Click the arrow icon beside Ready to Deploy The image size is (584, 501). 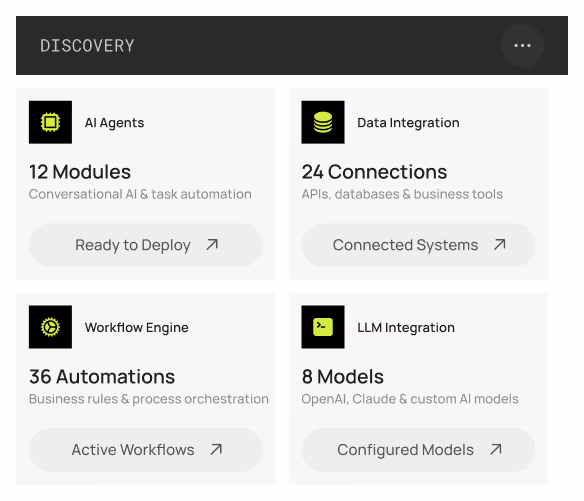(212, 245)
